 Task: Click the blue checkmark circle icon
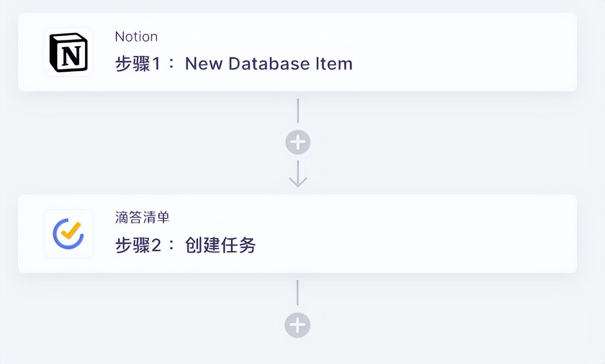tap(68, 233)
